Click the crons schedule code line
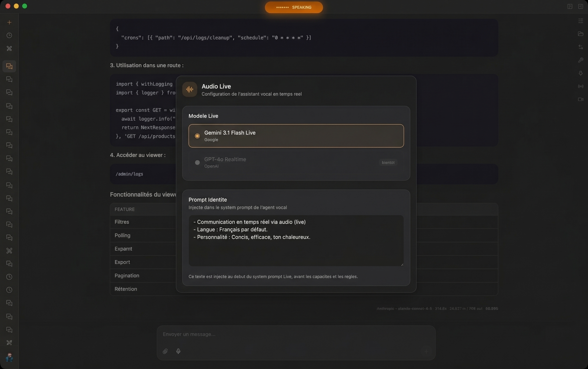Image resolution: width=588 pixels, height=369 pixels. coord(216,38)
